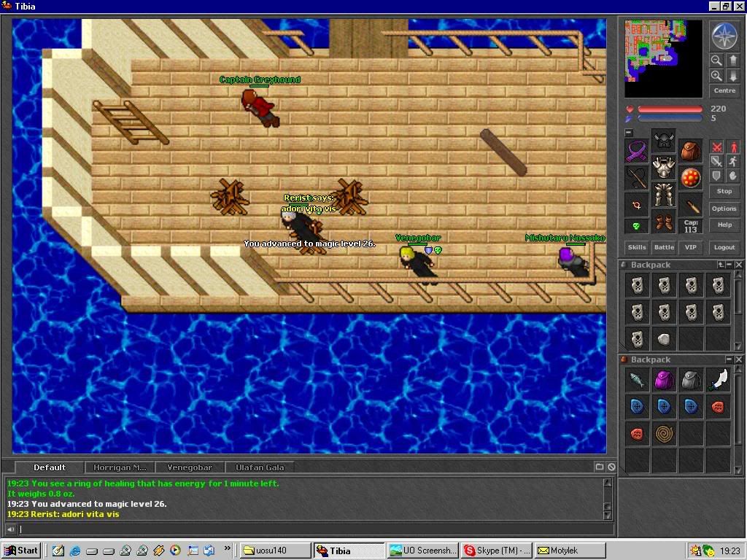Screen dimensions: 747x560
Task: Select the purple scarf in the amulet slot
Action: click(636, 152)
